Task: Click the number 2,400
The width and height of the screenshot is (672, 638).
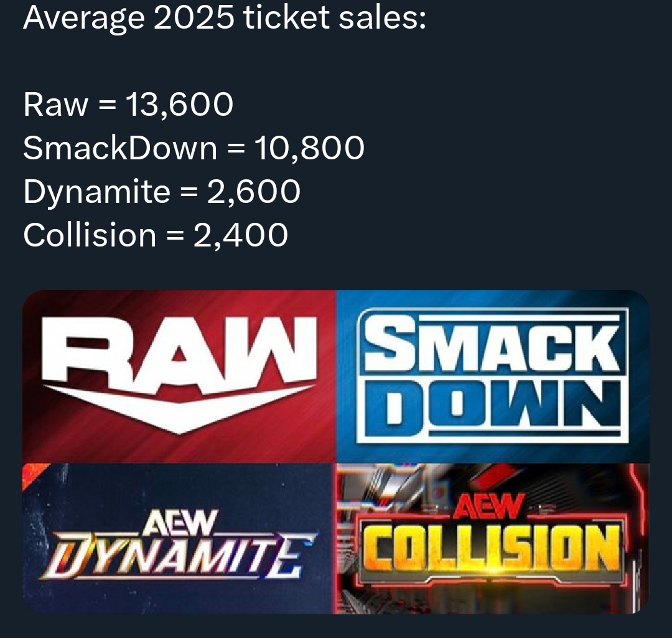Action: pos(240,235)
